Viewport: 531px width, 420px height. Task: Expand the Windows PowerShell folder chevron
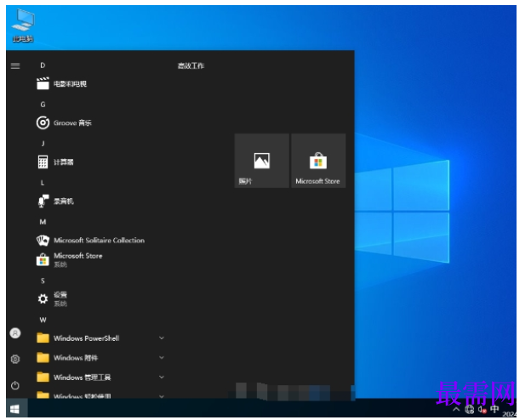click(162, 338)
